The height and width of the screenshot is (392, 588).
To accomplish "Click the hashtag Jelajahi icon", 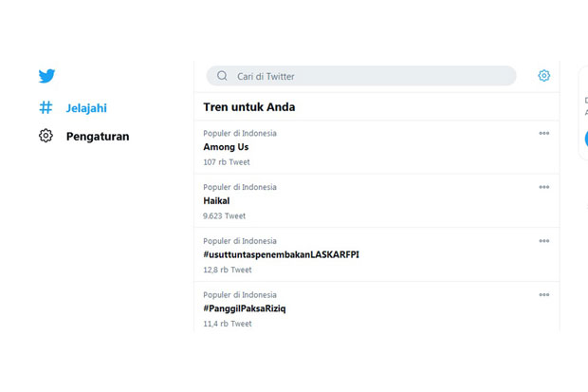I will (46, 107).
